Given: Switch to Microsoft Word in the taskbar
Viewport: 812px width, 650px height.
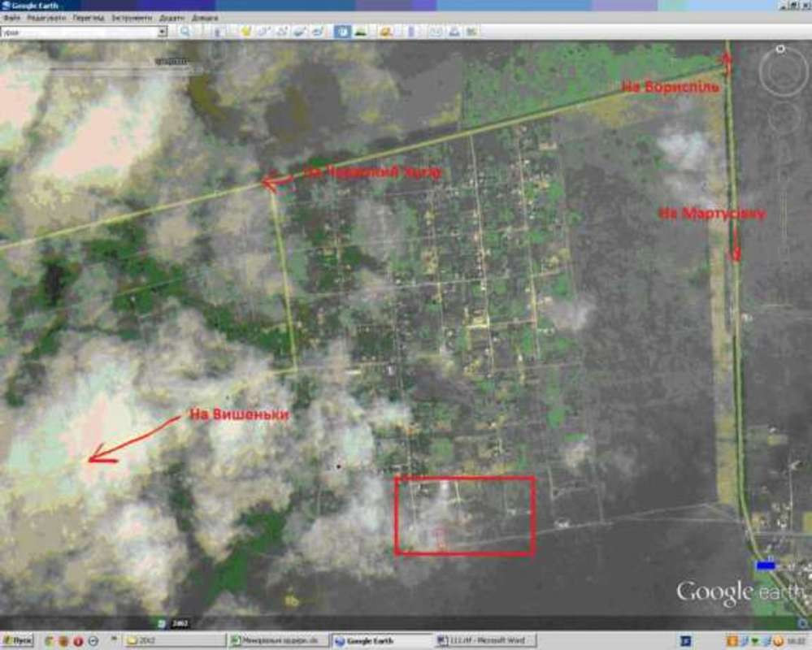Looking at the screenshot, I should pos(483,641).
